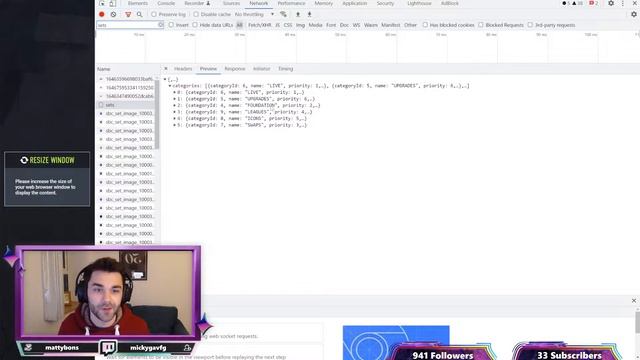This screenshot has width=640, height=360.
Task: Switch to the Console tab
Action: pyautogui.click(x=166, y=3)
